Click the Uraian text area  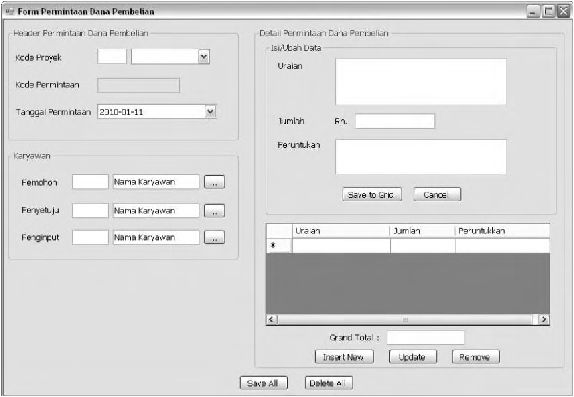tap(421, 82)
